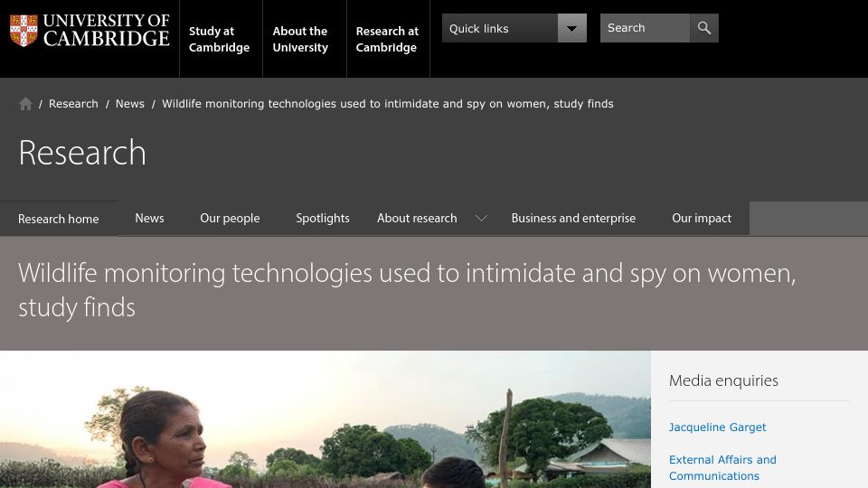Click the magnifier search button
The image size is (868, 488).
704,28
